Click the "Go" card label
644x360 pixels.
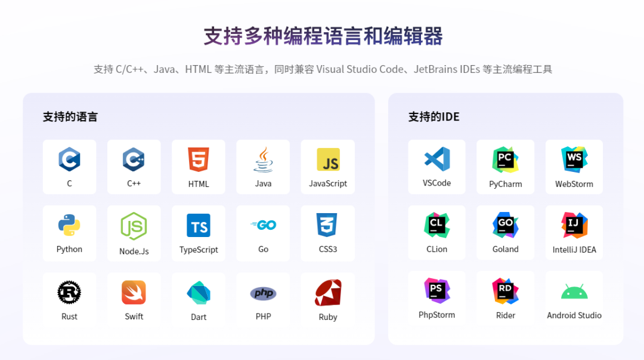[x=264, y=249]
